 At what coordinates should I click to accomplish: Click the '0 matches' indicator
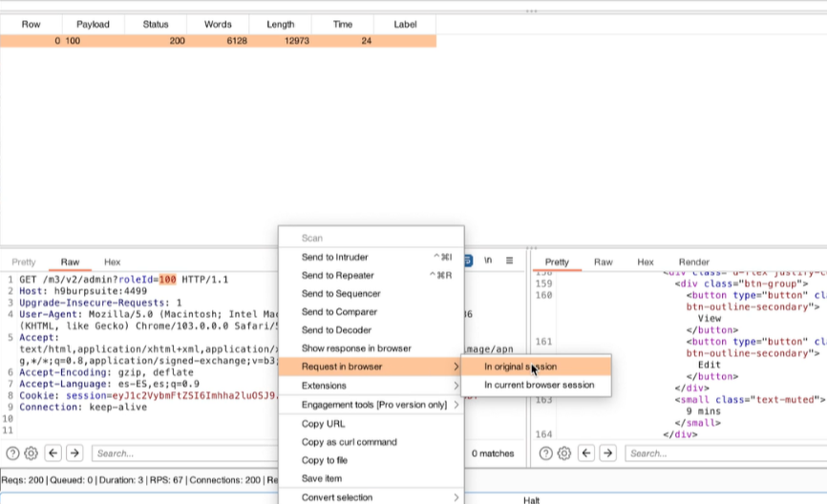[x=493, y=453]
